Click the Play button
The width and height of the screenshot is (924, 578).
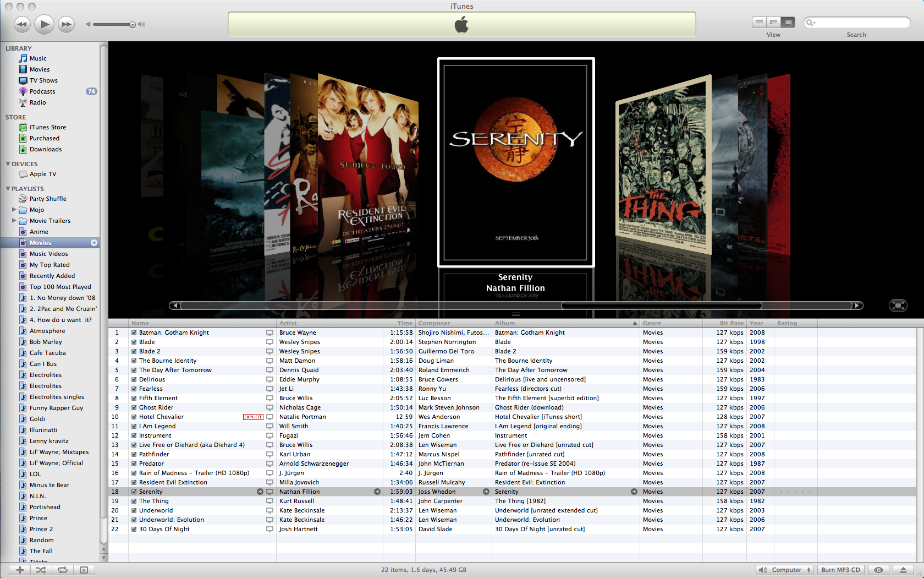point(44,24)
